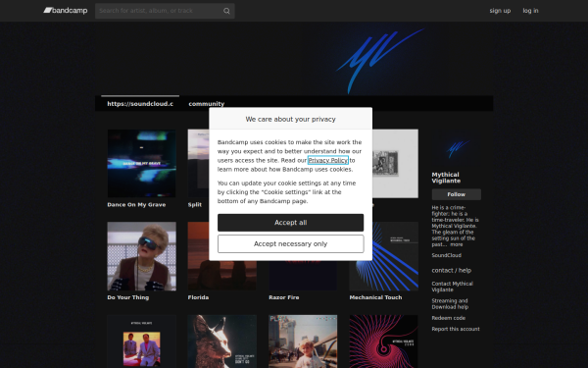588x368 pixels.
Task: Switch to the community tab
Action: tap(206, 104)
